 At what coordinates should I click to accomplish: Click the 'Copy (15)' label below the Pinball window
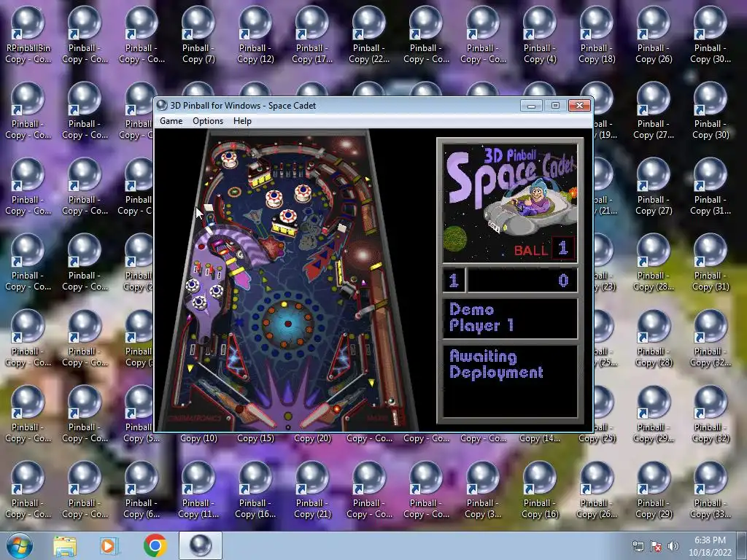click(255, 438)
